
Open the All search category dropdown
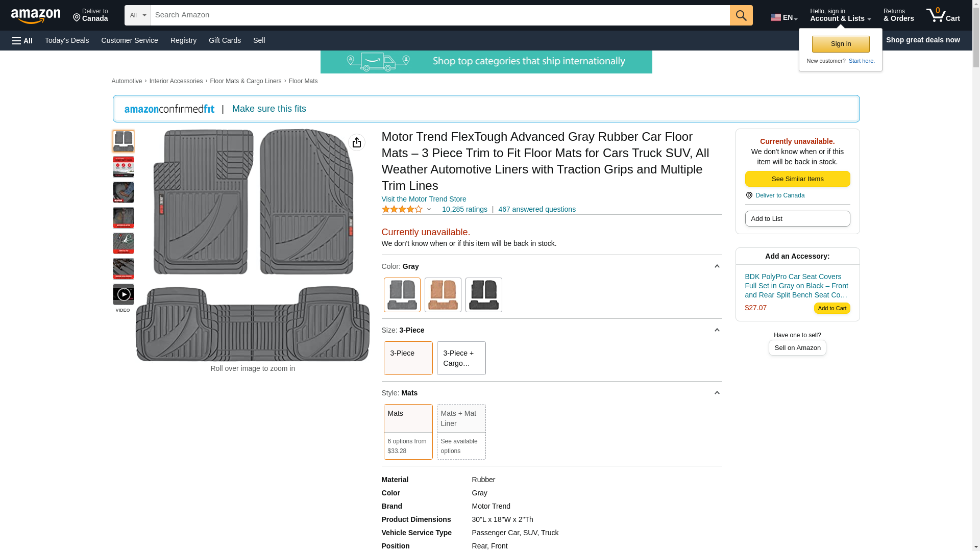click(137, 15)
